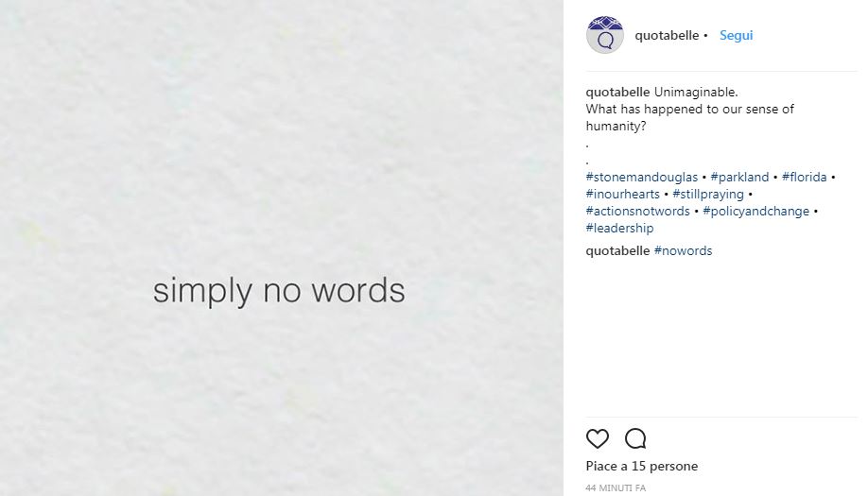
Task: Open the quotabelle username in header
Action: 667,36
